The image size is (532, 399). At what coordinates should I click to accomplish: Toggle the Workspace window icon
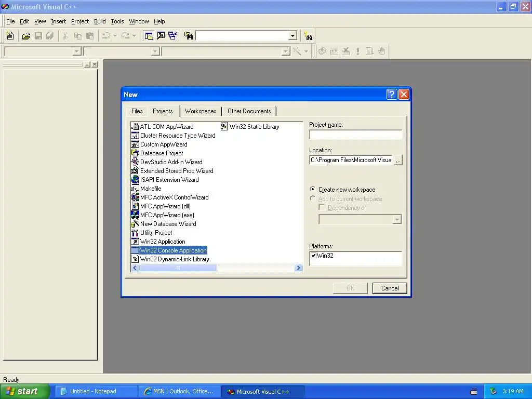click(x=149, y=36)
